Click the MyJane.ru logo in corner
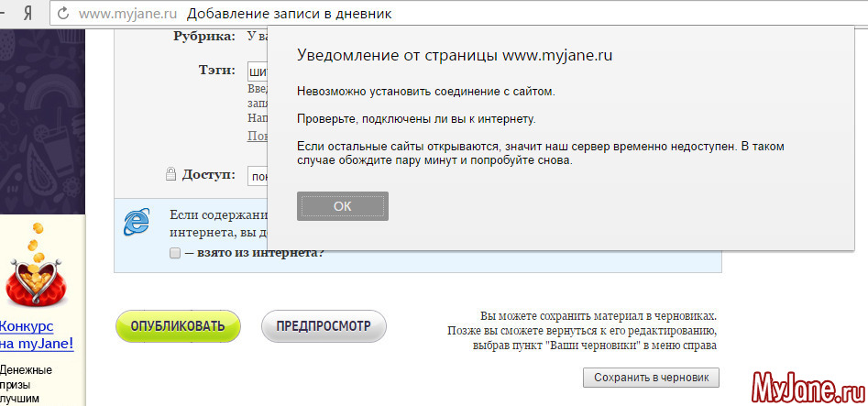This screenshot has height=406, width=868. click(x=807, y=385)
